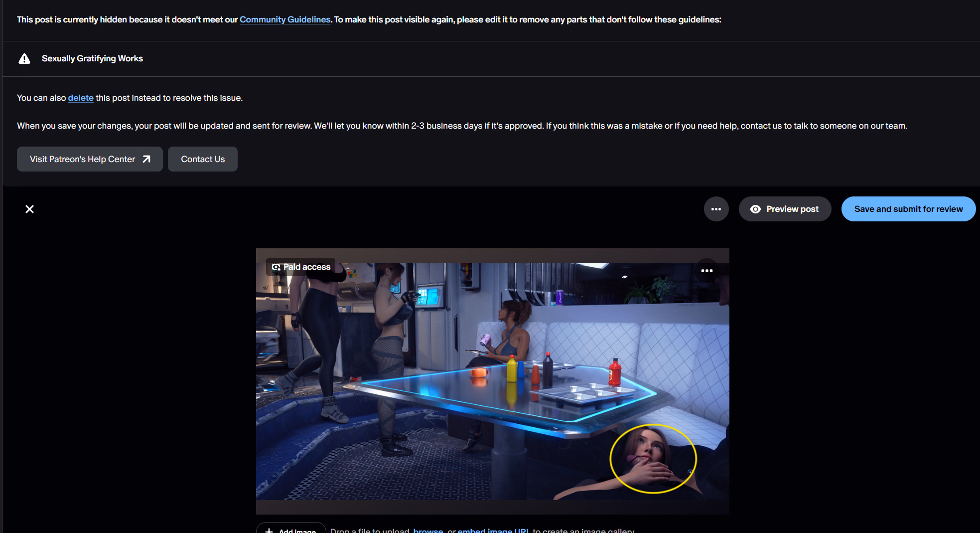Open the three-dot options on the image
Viewport: 980px width, 533px height.
tap(706, 271)
